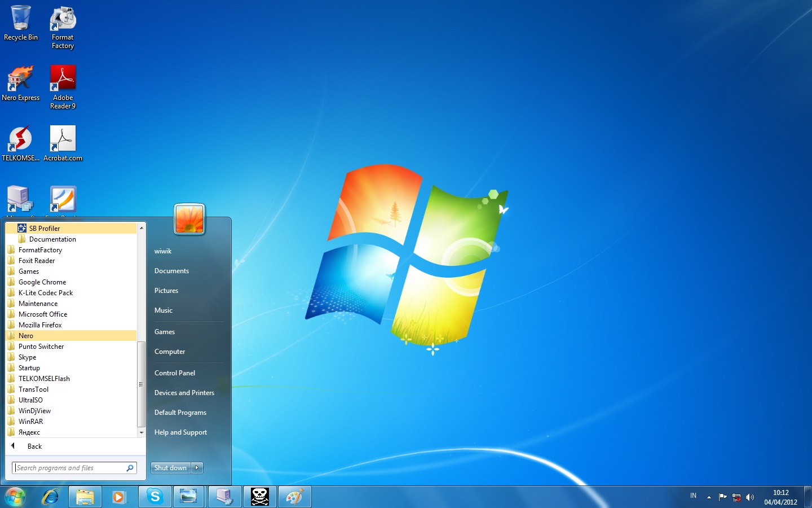Click the search magnifier icon
The height and width of the screenshot is (508, 812).
[x=130, y=468]
